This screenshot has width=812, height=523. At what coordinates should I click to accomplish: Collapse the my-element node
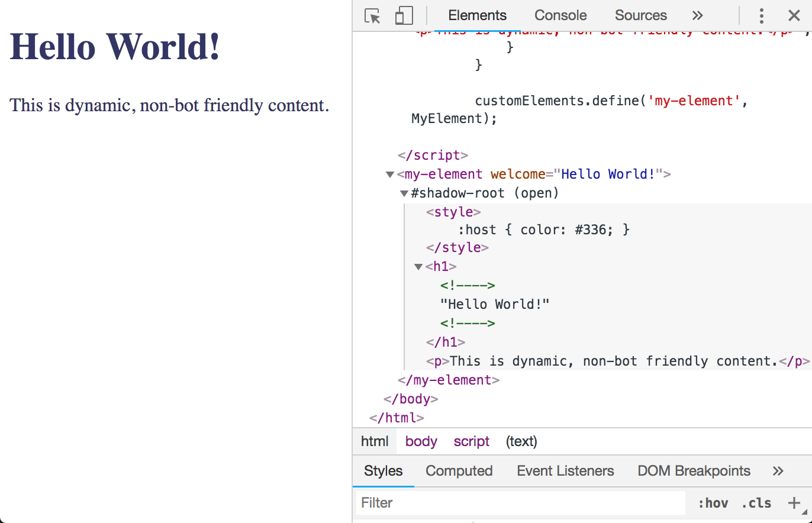tap(389, 174)
